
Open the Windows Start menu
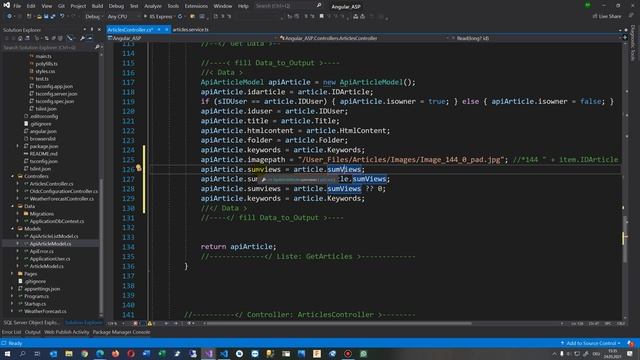pos(7,353)
